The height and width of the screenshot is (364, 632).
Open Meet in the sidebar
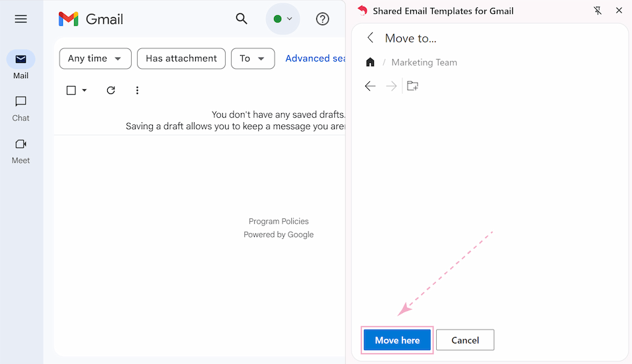click(x=21, y=152)
